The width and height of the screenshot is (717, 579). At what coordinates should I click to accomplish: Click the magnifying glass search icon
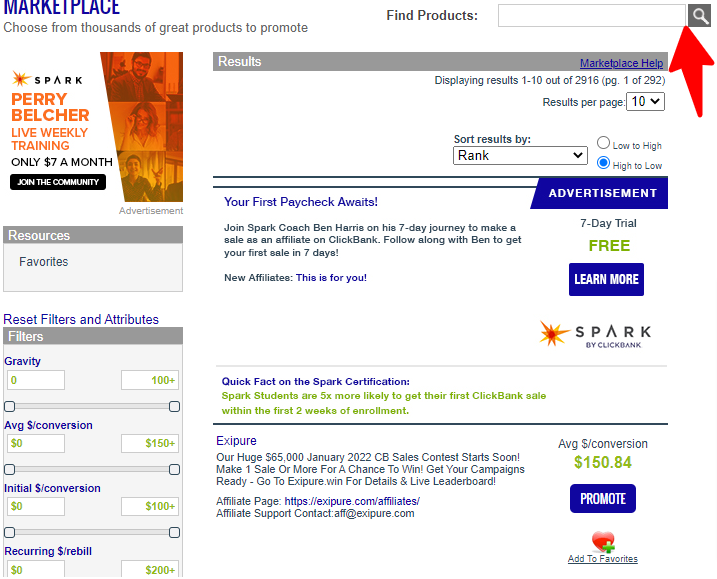pos(700,16)
